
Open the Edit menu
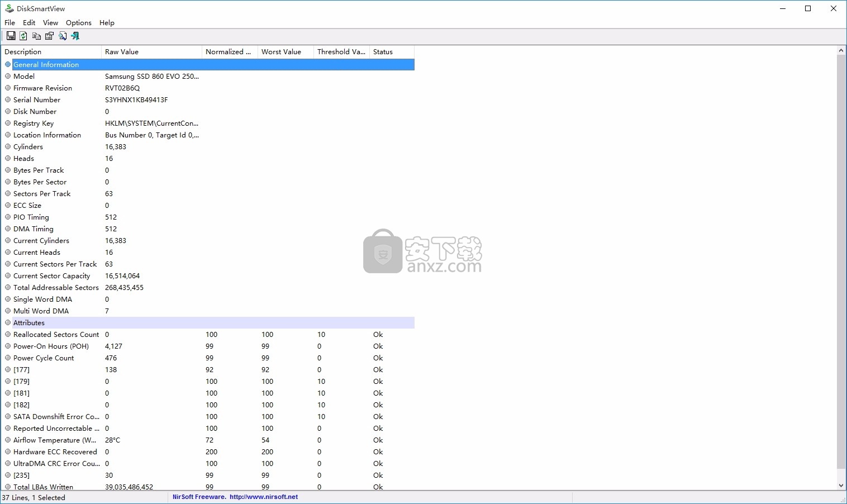pyautogui.click(x=29, y=22)
